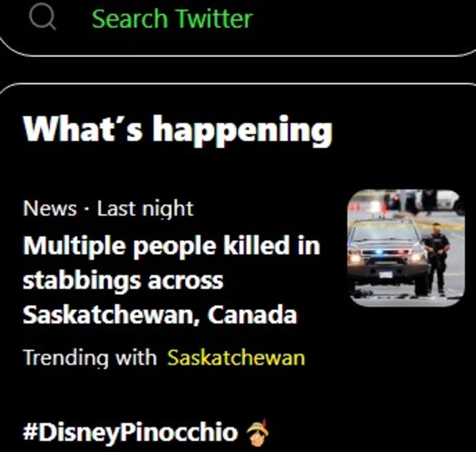Click the "Last night" timestamp
The width and height of the screenshot is (476, 452).
point(145,209)
